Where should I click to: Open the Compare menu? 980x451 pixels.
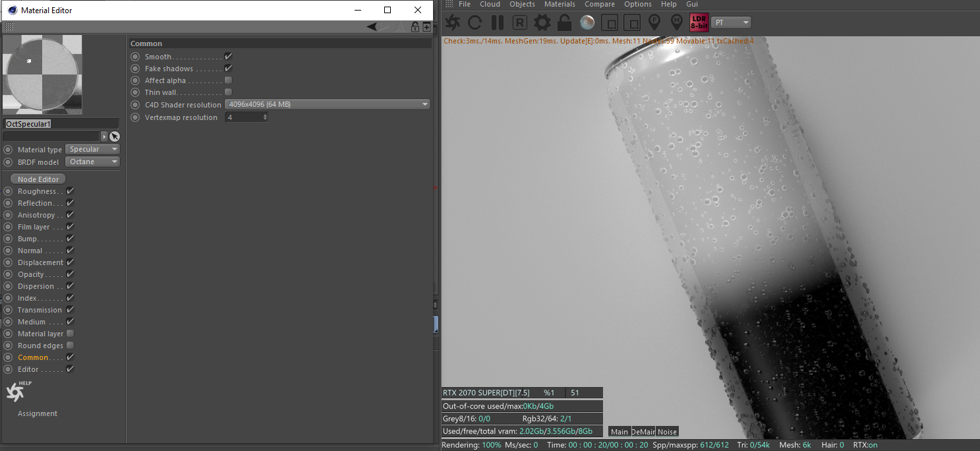[x=600, y=4]
